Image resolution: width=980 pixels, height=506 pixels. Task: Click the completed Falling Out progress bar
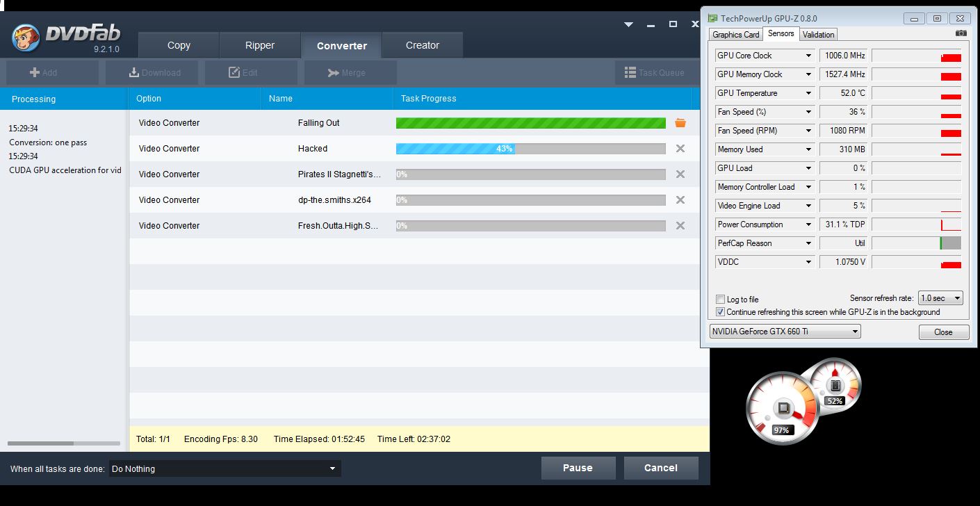coord(531,123)
